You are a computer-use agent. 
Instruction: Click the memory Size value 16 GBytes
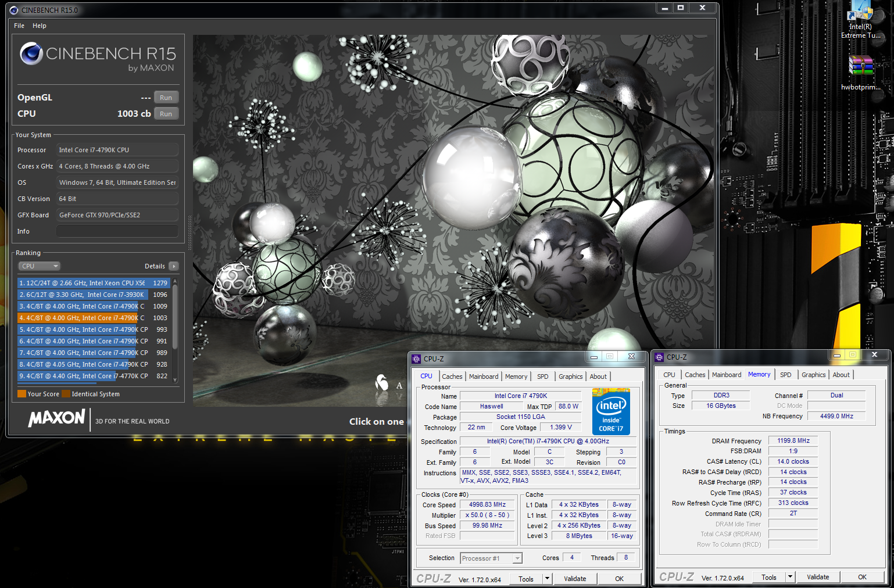721,406
